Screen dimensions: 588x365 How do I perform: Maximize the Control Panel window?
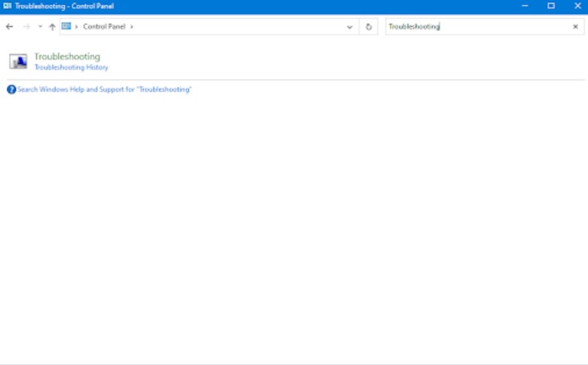(x=551, y=5)
